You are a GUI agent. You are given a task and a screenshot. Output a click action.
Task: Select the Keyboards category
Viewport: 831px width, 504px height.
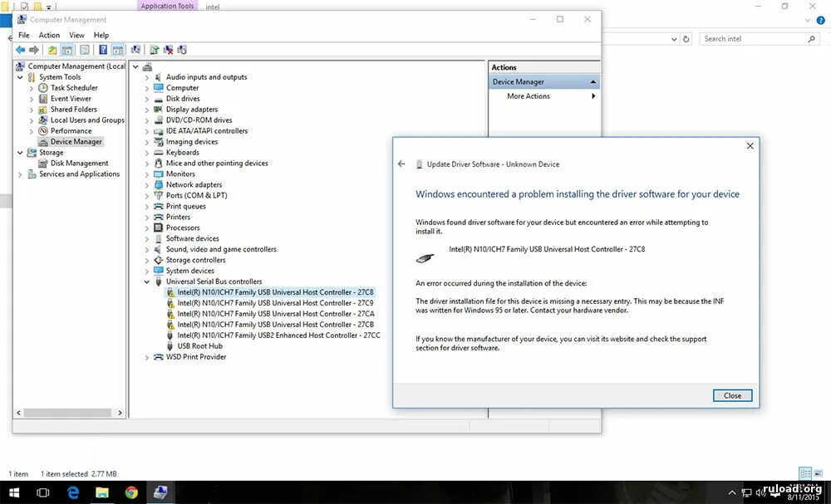pos(182,153)
